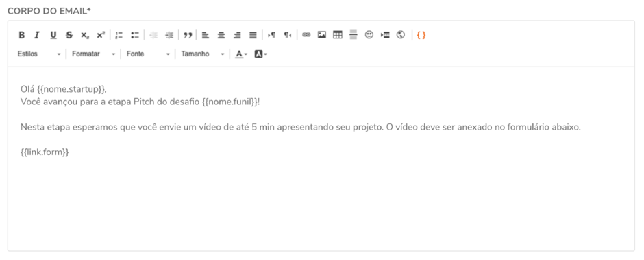644x260 pixels.
Task: Justify the text
Action: (x=253, y=36)
